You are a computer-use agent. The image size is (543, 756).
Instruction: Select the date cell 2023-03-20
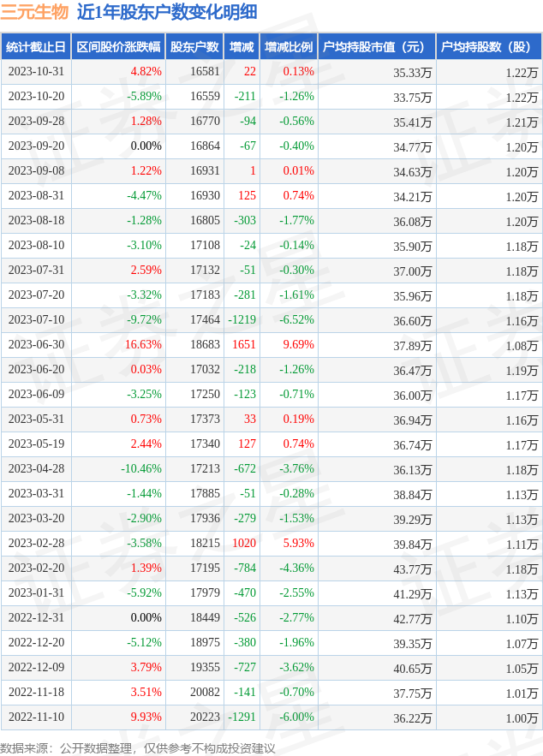coord(36,518)
